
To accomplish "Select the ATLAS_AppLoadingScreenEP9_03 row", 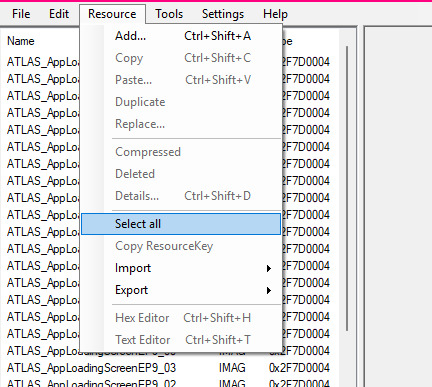I will tap(168, 368).
